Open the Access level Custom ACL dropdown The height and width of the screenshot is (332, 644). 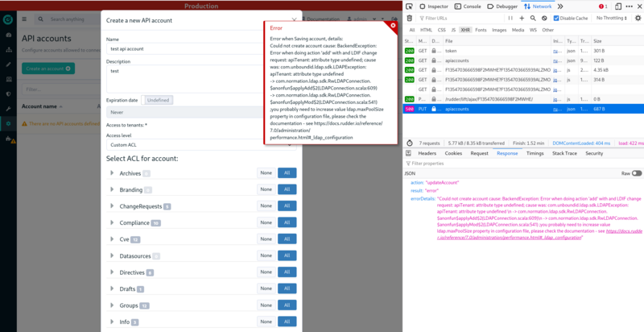[201, 144]
